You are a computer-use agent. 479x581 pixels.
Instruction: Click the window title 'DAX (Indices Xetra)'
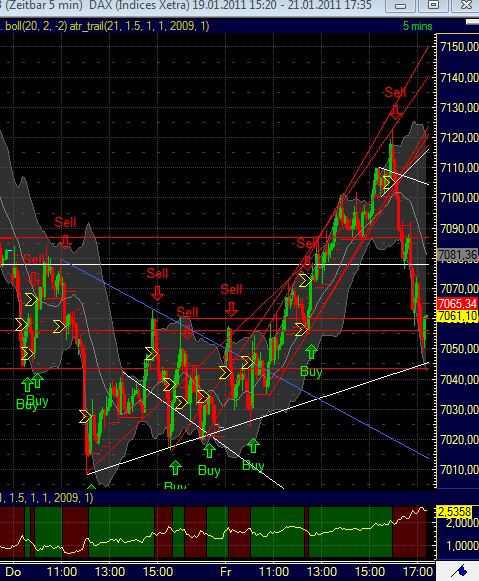tap(138, 5)
